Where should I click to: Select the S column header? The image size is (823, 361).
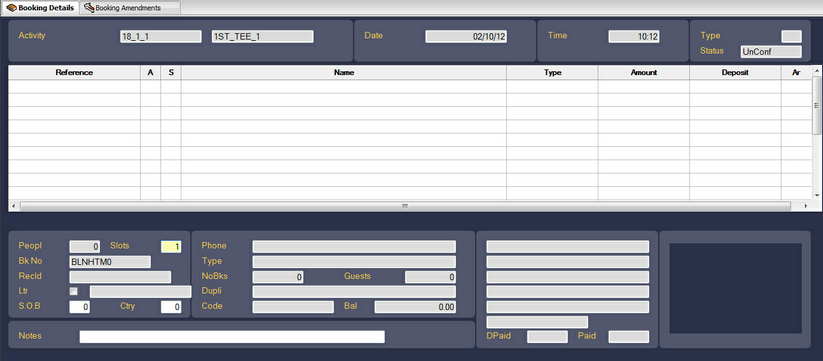[x=171, y=72]
